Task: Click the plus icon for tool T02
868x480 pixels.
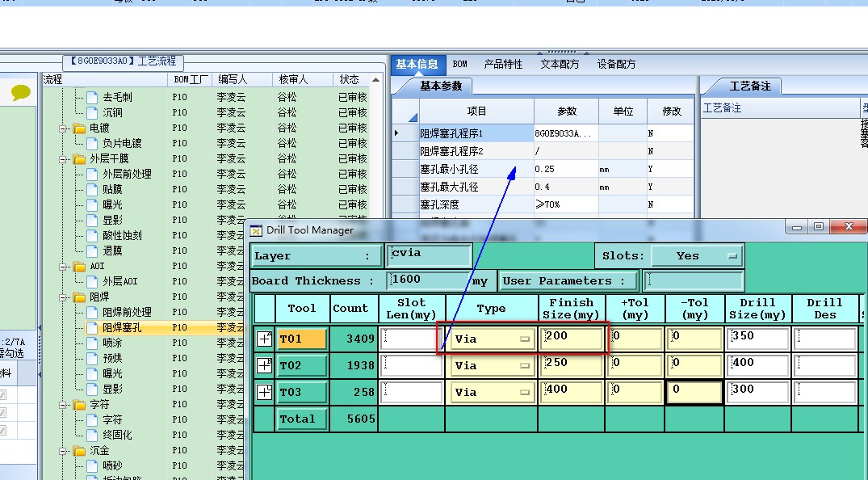Action: click(265, 365)
